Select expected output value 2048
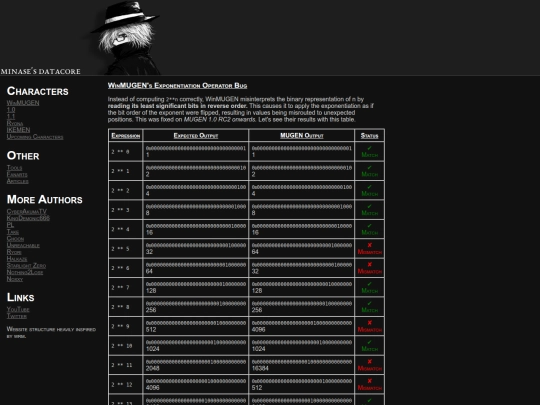The image size is (540, 405). tap(153, 368)
